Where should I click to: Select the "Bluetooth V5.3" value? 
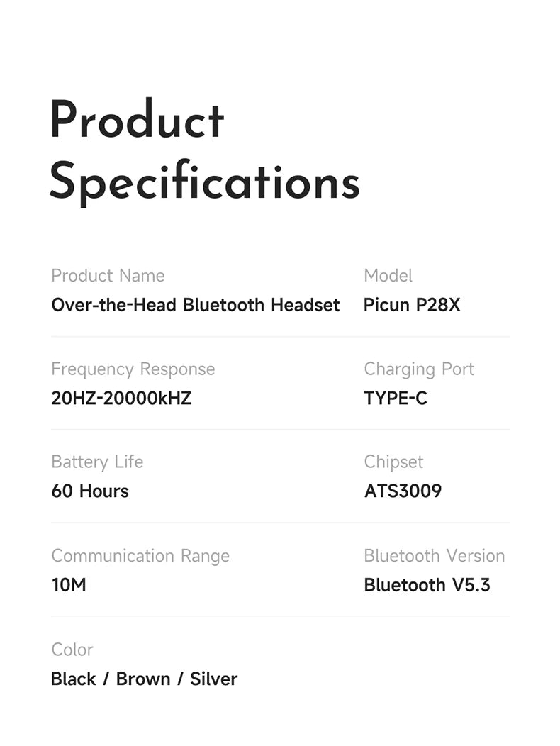coord(427,586)
